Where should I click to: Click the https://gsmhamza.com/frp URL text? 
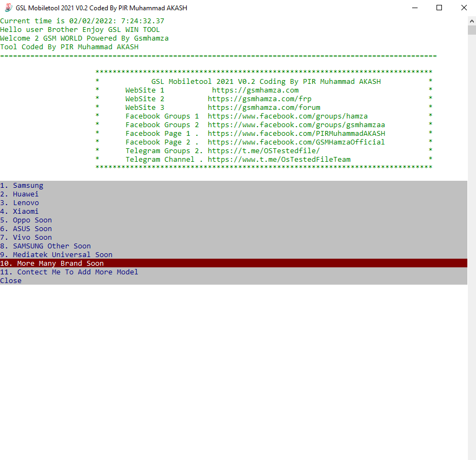point(260,98)
